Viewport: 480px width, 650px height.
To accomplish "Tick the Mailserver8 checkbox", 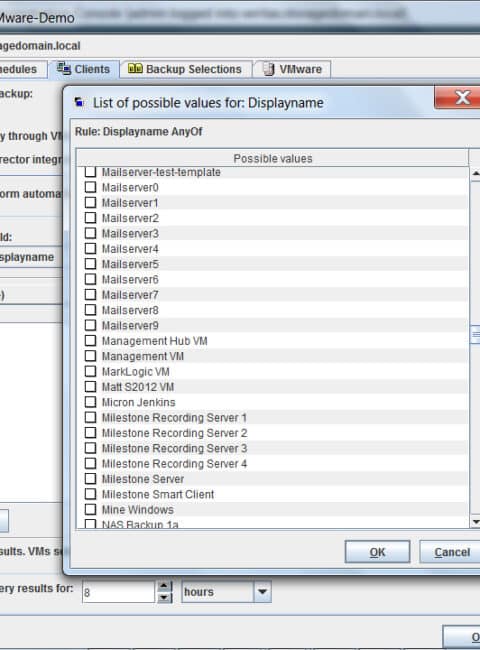I will [x=90, y=310].
